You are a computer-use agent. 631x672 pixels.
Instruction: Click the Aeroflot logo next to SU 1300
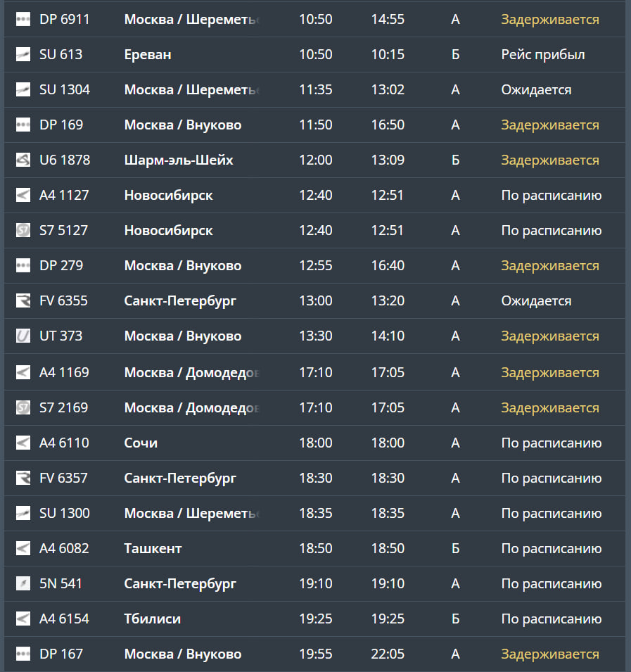(x=23, y=513)
